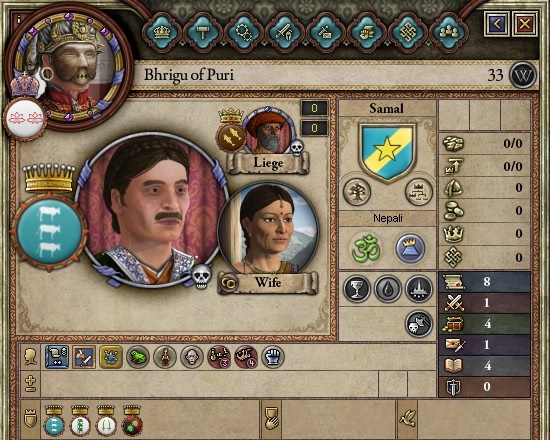
Task: Open the Wikipedia W icon
Action: (523, 75)
